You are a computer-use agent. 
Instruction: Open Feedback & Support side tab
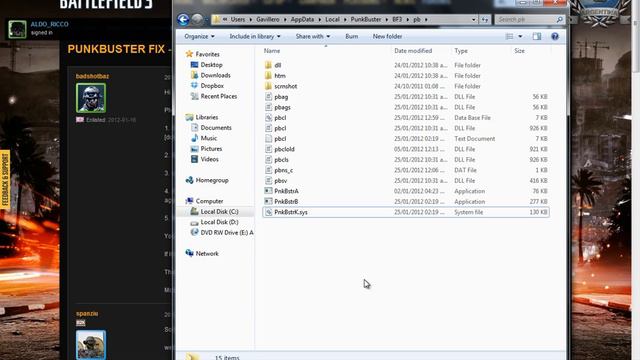[x=5, y=180]
